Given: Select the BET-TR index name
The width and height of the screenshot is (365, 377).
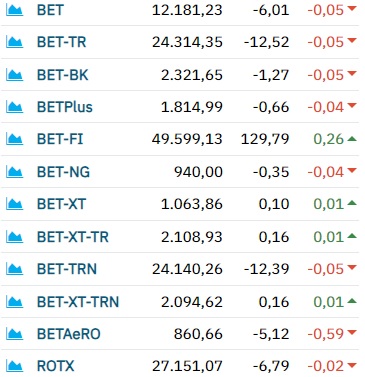Looking at the screenshot, I should point(62,42).
